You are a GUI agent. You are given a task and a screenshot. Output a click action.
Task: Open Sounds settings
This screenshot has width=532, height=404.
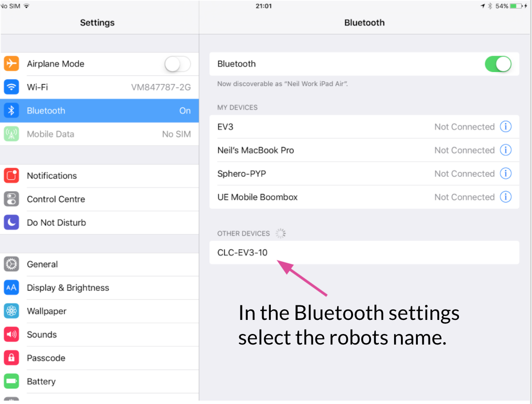[100, 334]
